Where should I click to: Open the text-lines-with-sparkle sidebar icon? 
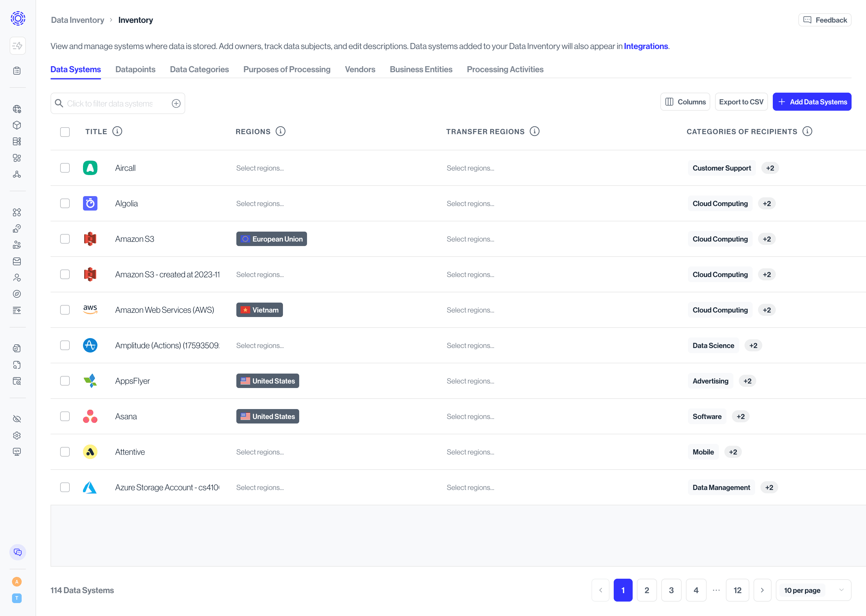pyautogui.click(x=17, y=310)
